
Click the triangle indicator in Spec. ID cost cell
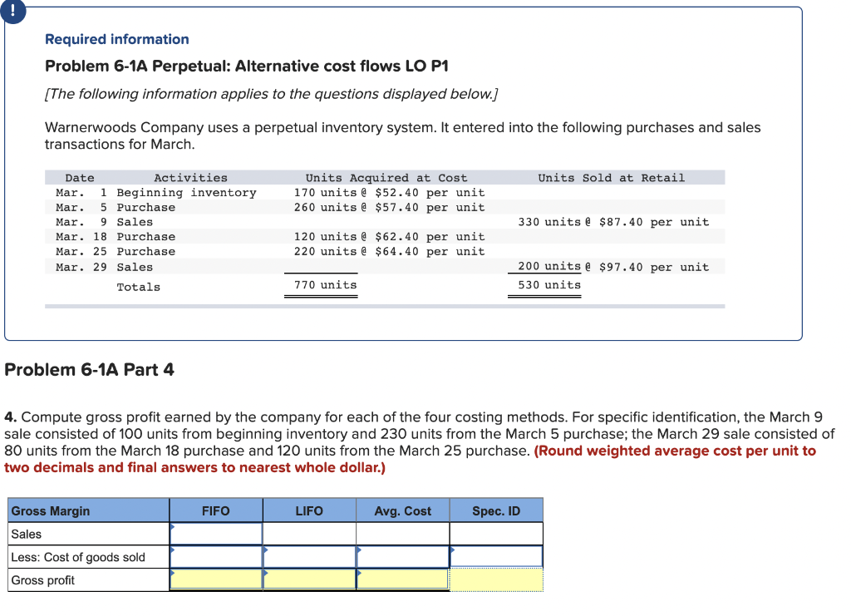coord(453,551)
